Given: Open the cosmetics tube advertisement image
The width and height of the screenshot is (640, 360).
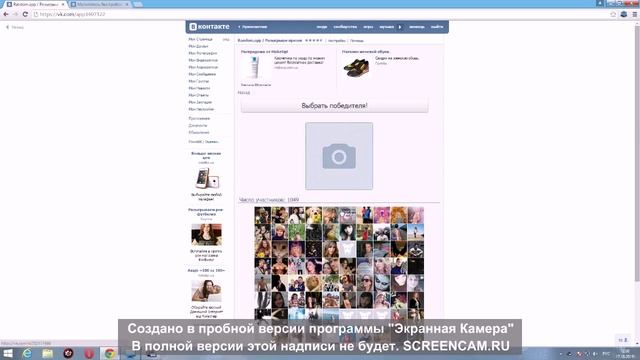Looking at the screenshot, I should (x=255, y=68).
